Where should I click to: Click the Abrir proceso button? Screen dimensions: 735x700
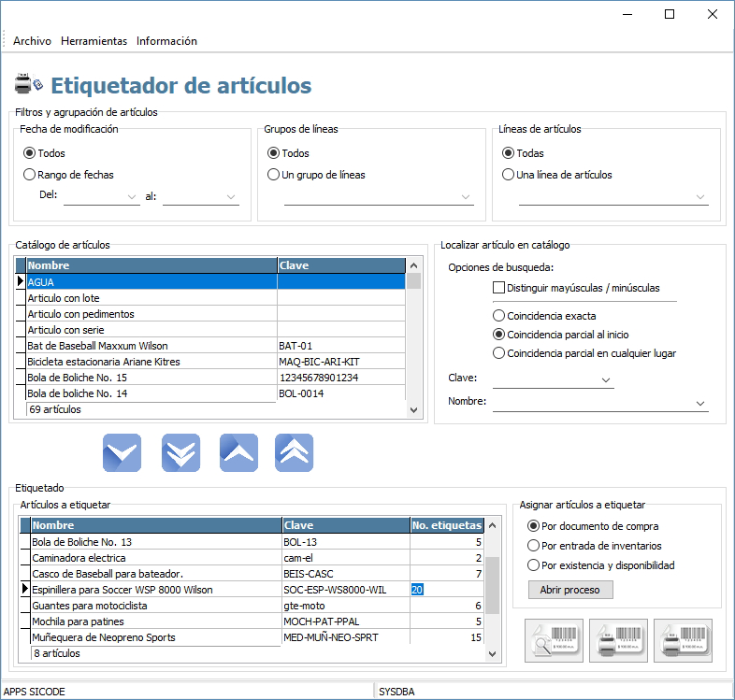(570, 590)
